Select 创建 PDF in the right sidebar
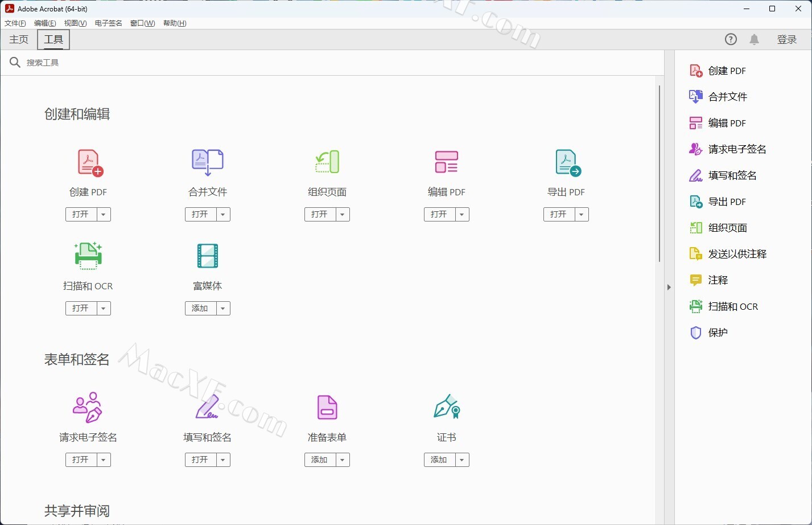 pos(718,71)
